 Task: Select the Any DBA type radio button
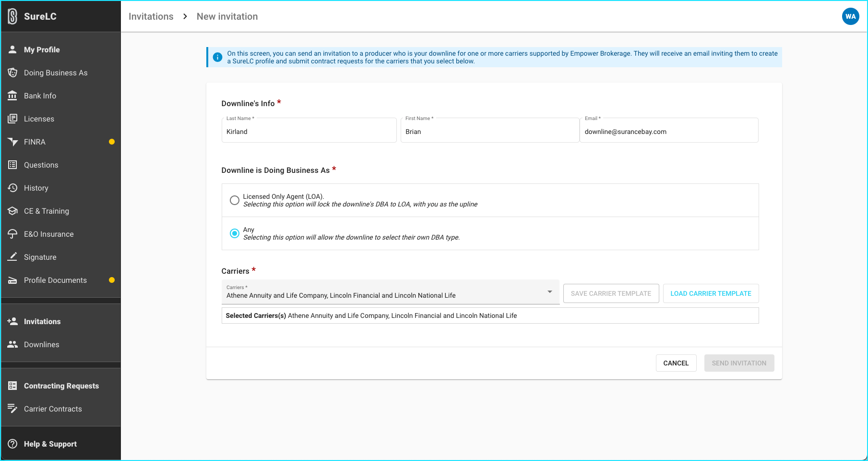click(234, 233)
